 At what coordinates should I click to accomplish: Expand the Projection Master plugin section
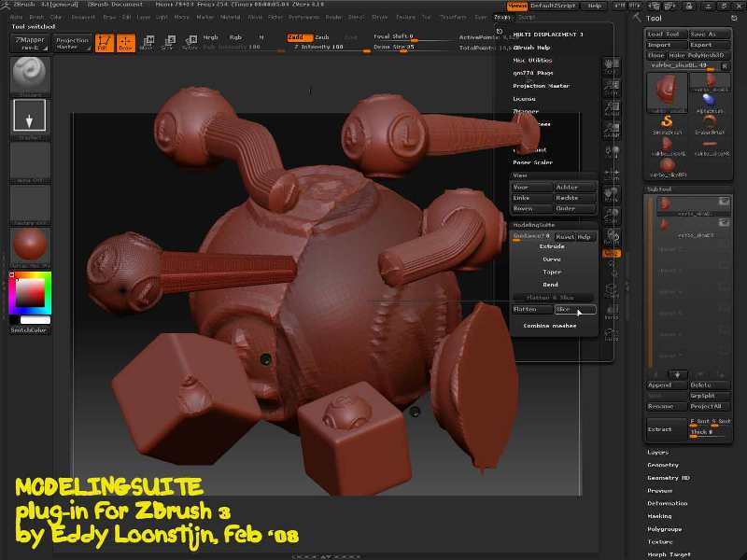click(542, 86)
